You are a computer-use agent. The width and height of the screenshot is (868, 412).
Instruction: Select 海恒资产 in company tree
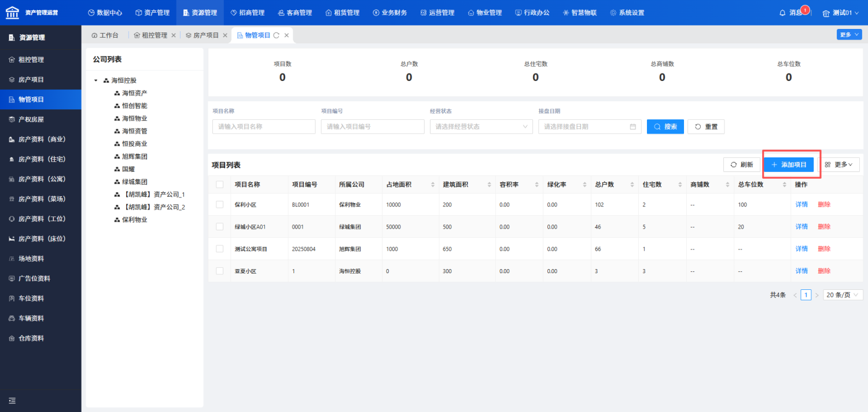(x=134, y=93)
